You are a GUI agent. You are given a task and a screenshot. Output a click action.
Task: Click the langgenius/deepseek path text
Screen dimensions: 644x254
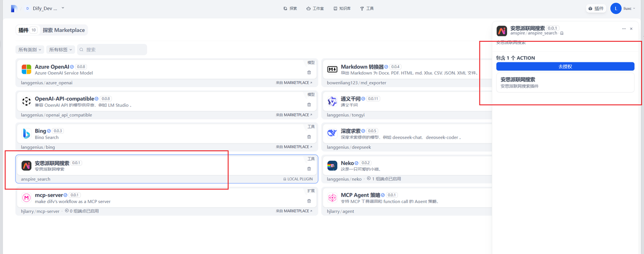pos(349,147)
